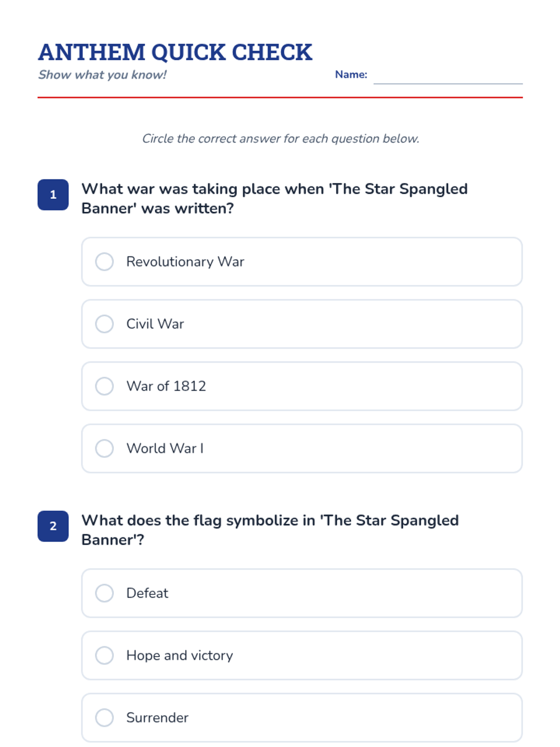Click the 'ANTHEM QUICK CHECK' title
Screen dimensions: 560x747
click(175, 52)
